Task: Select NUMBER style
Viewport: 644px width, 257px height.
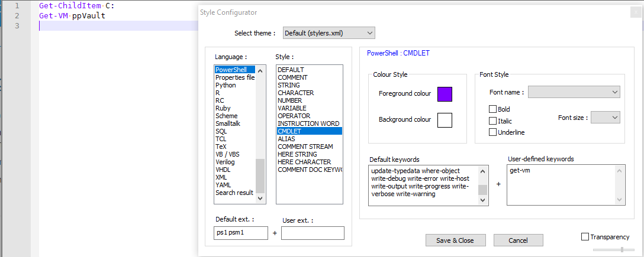Action: point(309,100)
